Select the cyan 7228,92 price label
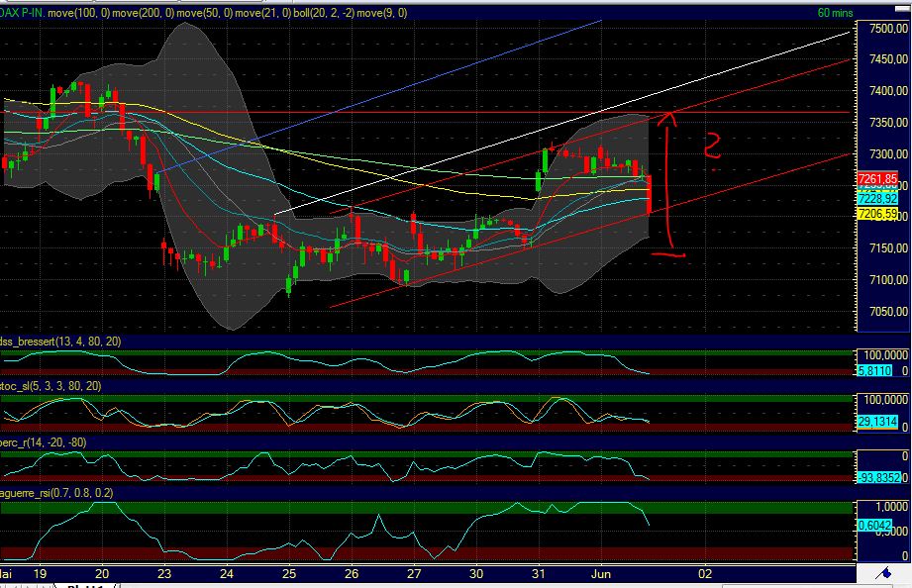Image resolution: width=912 pixels, height=588 pixels. tap(879, 197)
